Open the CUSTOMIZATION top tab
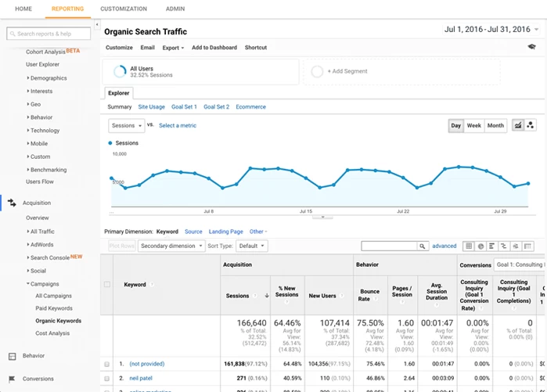547x392 pixels. point(124,9)
